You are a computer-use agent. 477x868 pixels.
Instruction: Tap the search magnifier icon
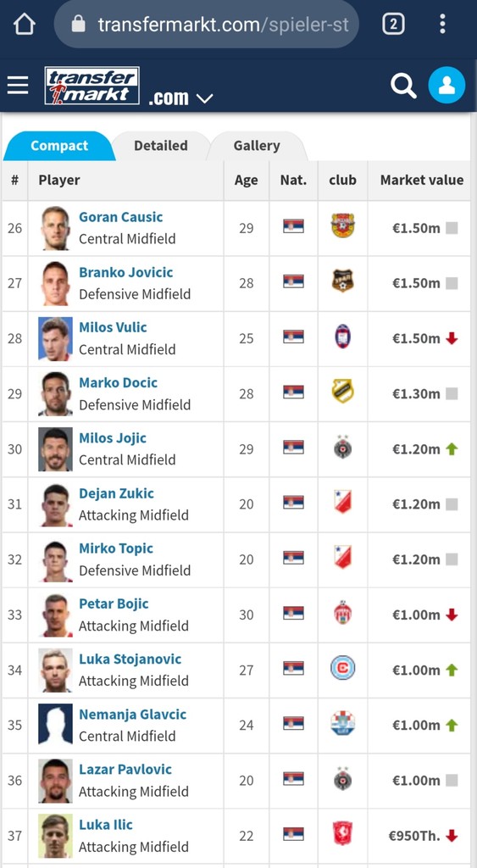[403, 86]
